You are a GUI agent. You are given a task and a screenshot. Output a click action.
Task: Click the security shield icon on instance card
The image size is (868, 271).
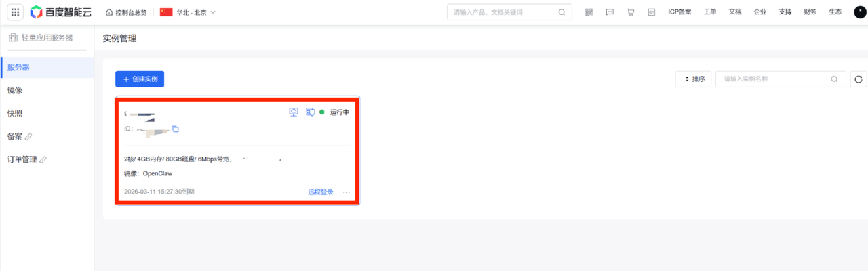309,112
